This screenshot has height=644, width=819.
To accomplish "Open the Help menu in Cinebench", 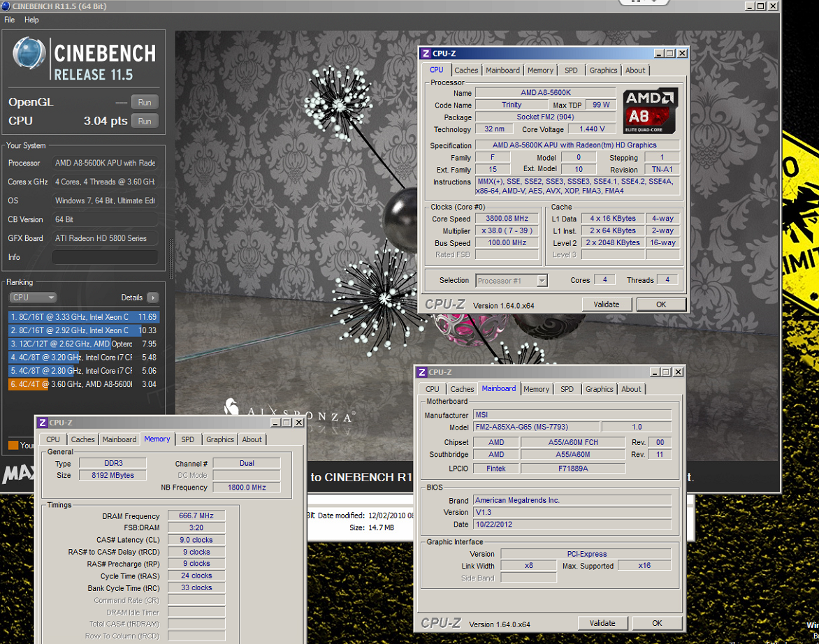I will tap(31, 20).
